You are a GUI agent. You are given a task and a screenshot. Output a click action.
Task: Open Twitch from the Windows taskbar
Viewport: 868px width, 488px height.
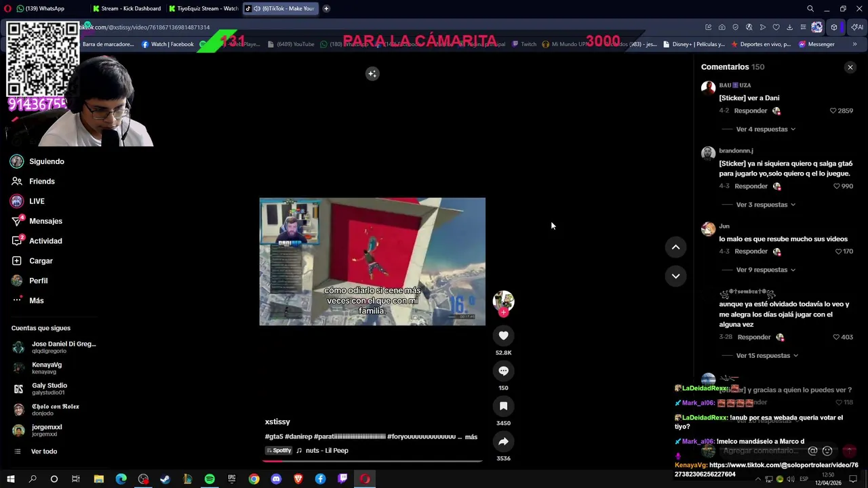coord(342,479)
